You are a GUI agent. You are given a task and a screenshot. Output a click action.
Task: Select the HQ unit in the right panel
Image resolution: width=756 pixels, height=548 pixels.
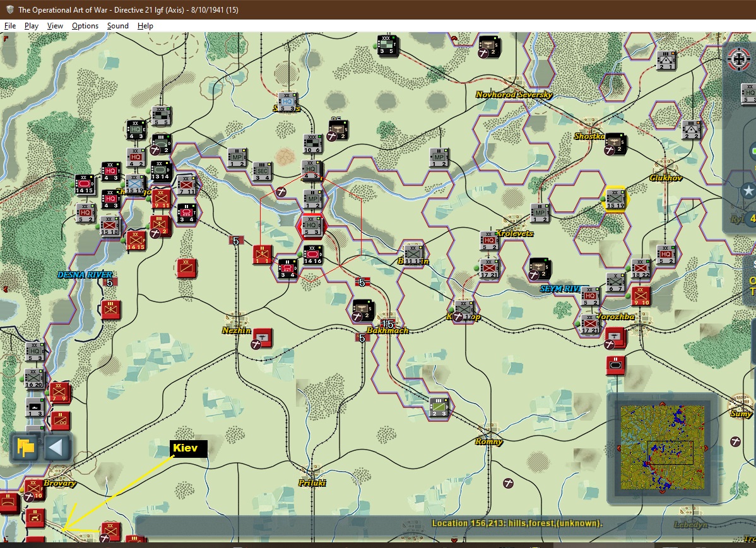point(748,93)
